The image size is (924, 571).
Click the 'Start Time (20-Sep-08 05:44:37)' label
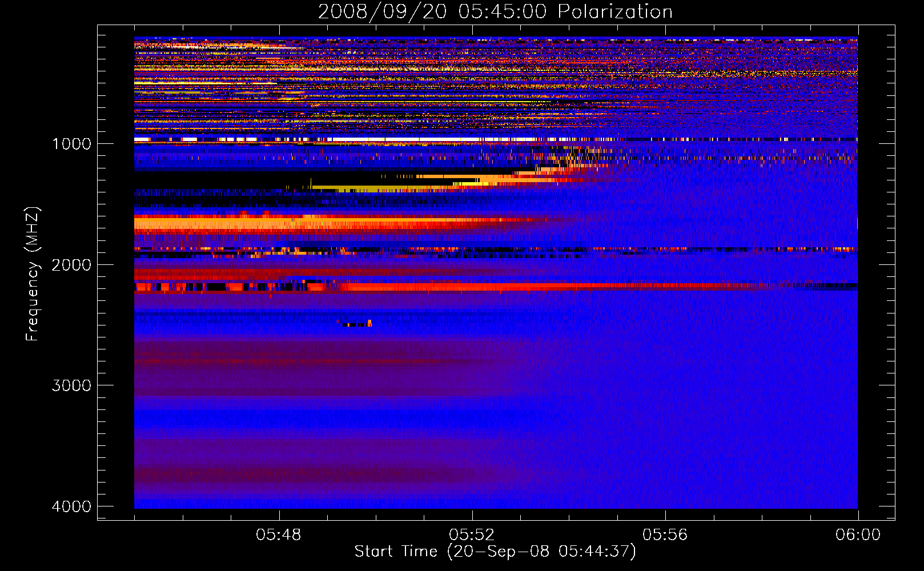pyautogui.click(x=495, y=552)
